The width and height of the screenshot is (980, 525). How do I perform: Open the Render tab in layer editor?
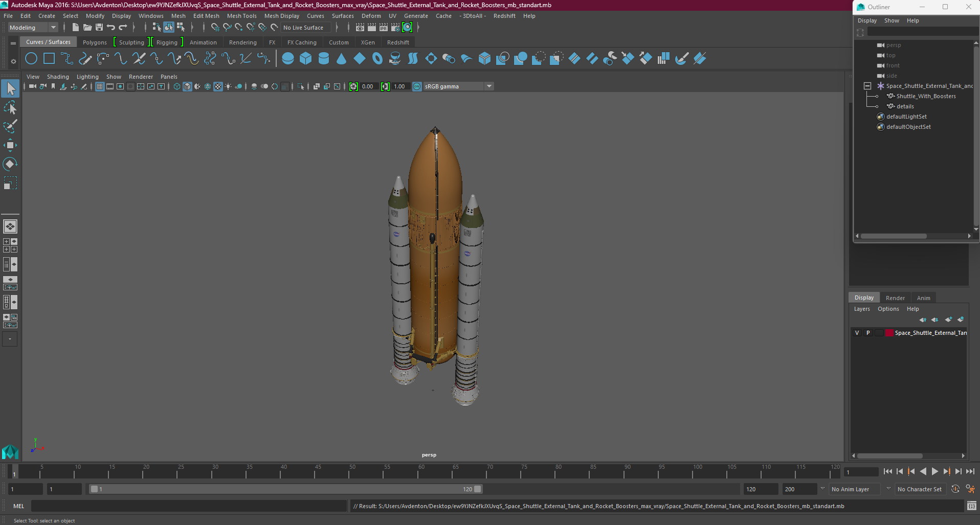tap(895, 298)
